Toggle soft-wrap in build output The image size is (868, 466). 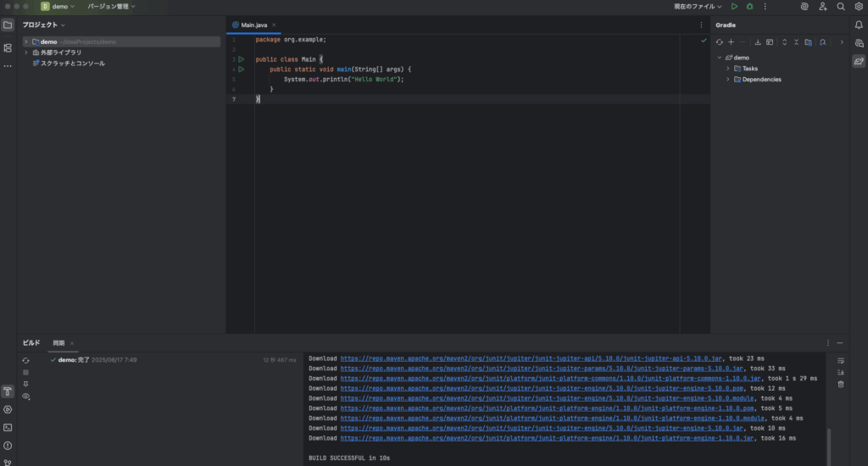(x=840, y=361)
